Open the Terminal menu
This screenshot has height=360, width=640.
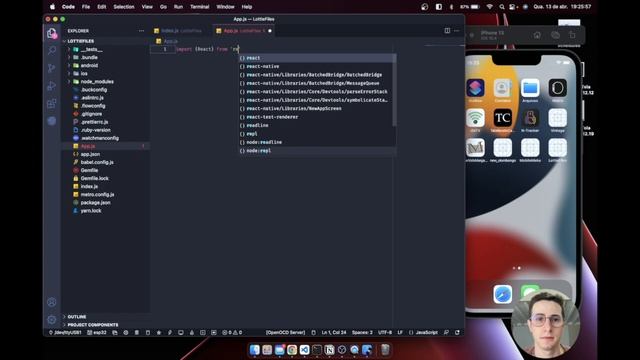(x=200, y=7)
